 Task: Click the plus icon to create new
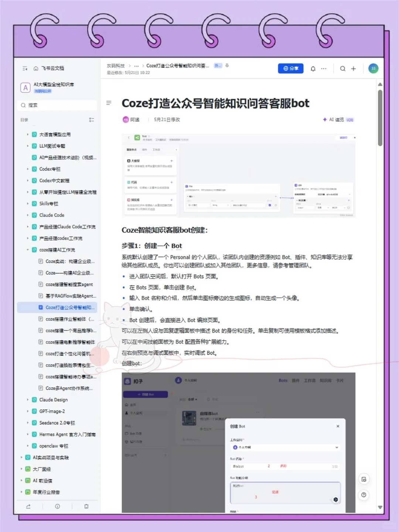[354, 69]
